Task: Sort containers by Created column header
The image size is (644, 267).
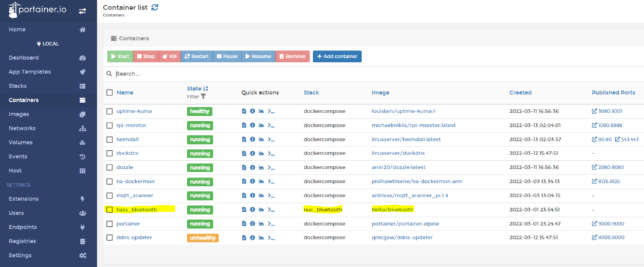Action: click(520, 93)
